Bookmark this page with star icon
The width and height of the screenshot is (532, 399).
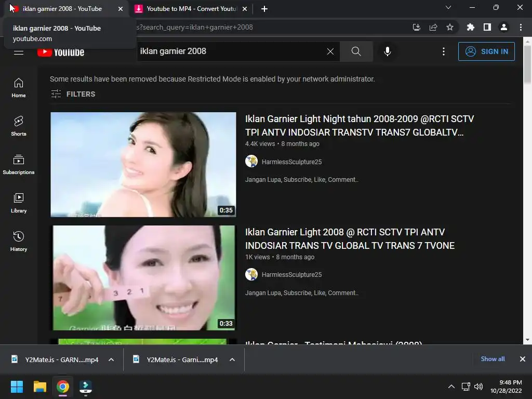pos(450,27)
